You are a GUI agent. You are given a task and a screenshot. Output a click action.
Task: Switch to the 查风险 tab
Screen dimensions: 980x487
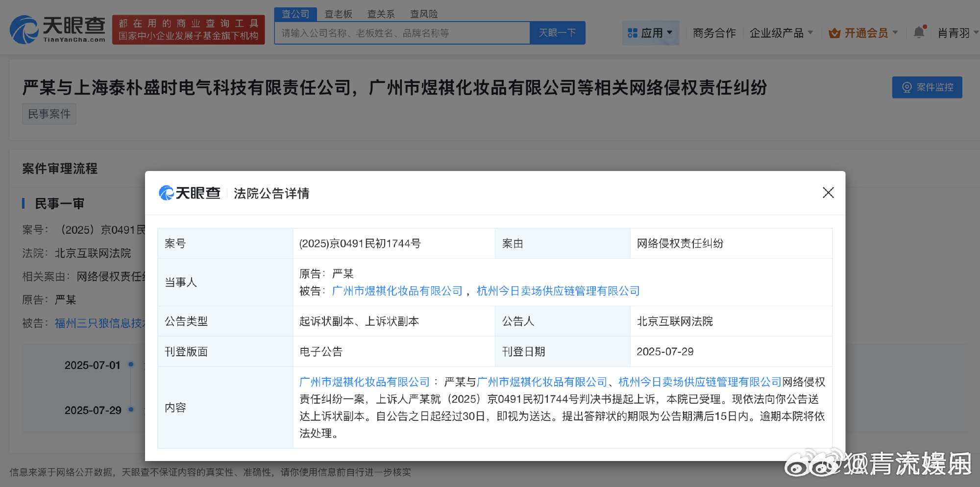pos(424,14)
